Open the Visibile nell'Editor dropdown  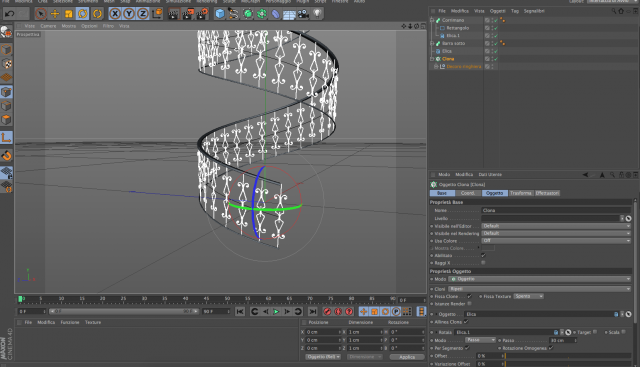coord(556,226)
